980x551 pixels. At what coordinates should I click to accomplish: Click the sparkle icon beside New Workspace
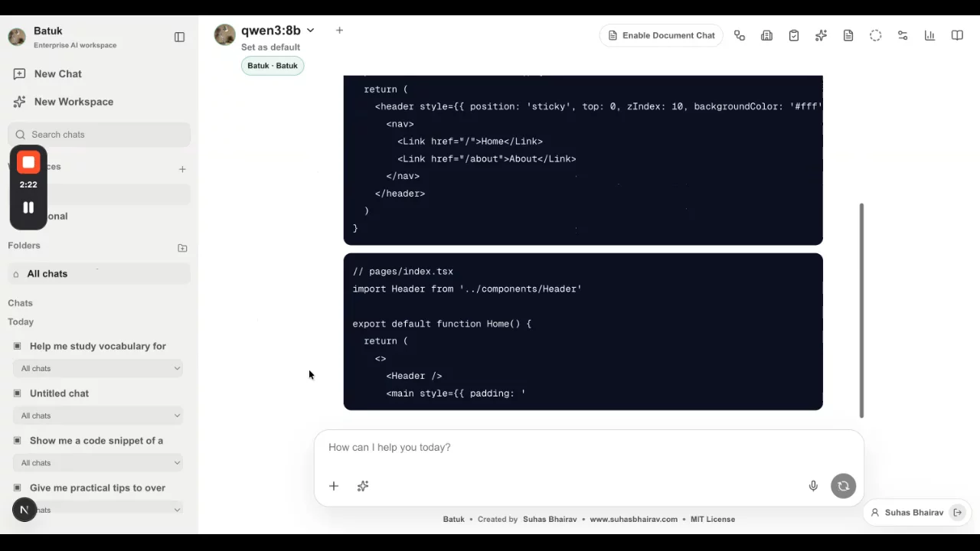coord(19,102)
